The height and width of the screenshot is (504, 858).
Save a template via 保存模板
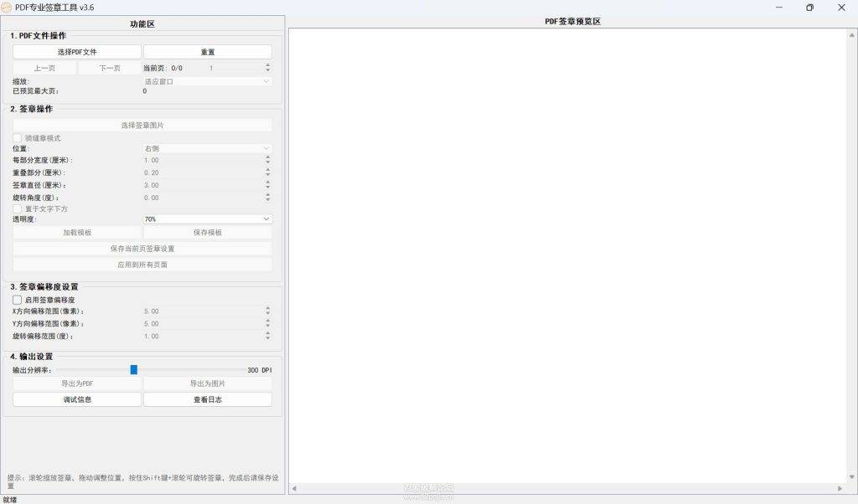click(206, 231)
